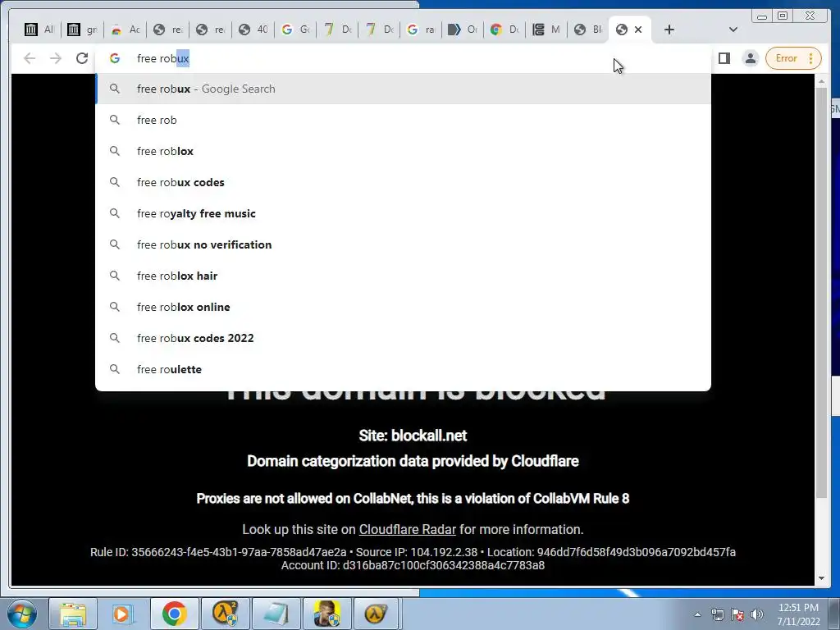Click the Google icon in the address bar
Viewport: 840px width, 630px height.
(115, 58)
